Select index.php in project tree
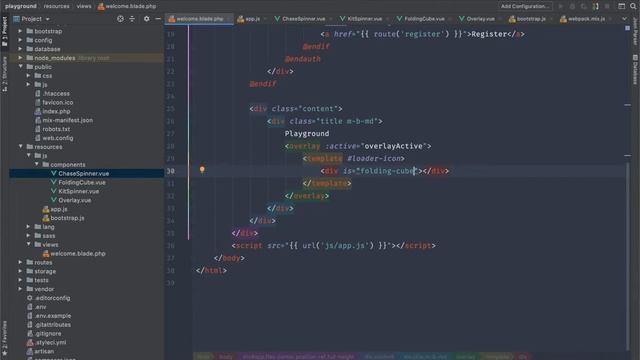640x360 pixels. click(56, 111)
